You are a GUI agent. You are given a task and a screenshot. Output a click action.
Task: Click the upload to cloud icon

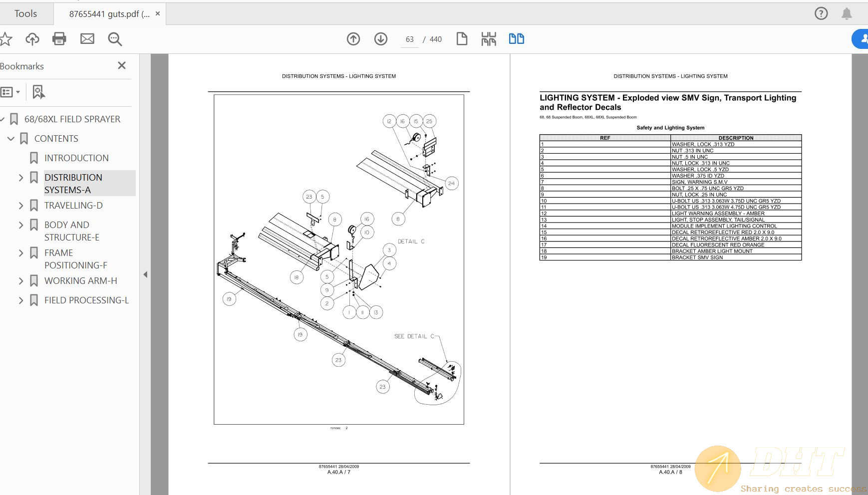coord(32,39)
